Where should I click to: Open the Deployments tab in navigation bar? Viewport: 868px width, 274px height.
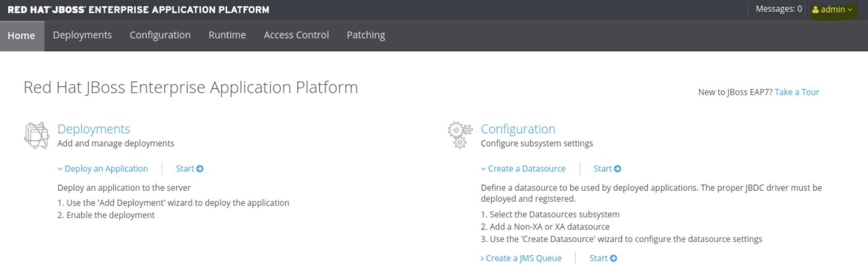pyautogui.click(x=82, y=35)
